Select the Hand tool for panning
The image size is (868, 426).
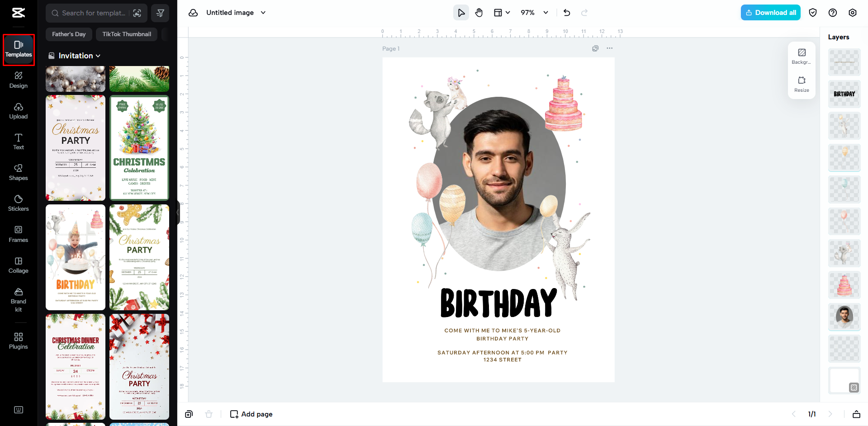[x=479, y=12]
